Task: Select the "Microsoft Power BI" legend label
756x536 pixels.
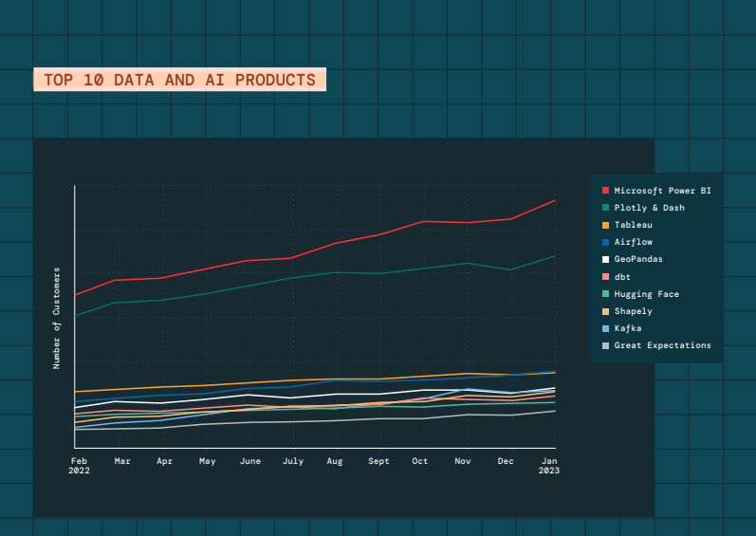Action: 662,191
